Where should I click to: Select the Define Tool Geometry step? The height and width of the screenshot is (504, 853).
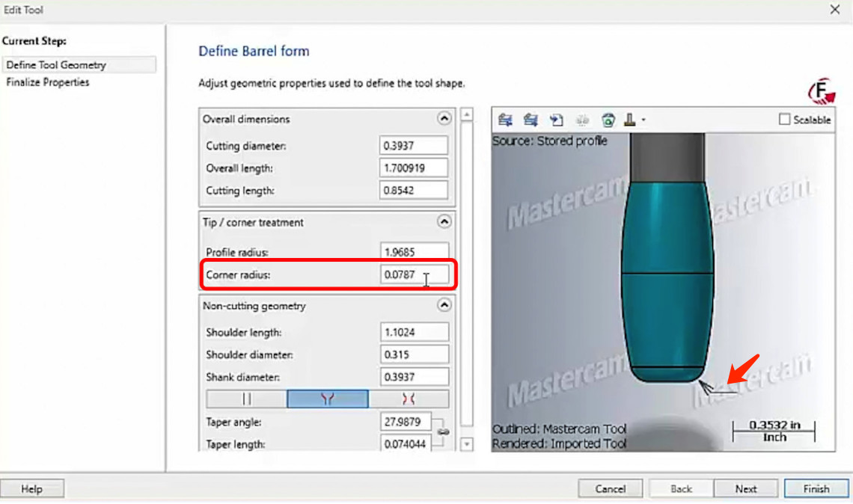(79, 65)
